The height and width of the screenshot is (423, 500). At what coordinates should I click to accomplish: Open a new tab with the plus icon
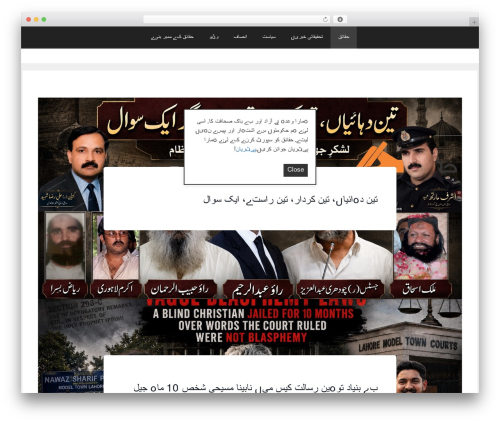click(474, 22)
